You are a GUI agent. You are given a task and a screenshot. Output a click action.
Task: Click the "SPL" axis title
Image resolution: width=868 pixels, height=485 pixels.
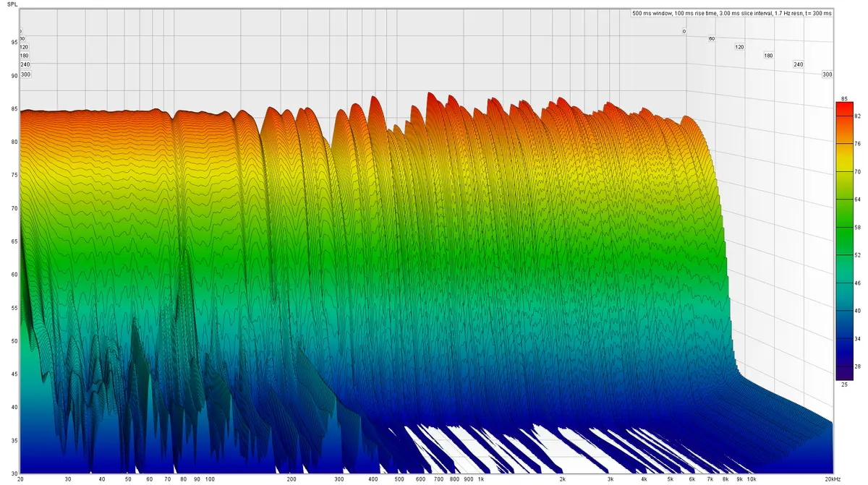coord(13,4)
